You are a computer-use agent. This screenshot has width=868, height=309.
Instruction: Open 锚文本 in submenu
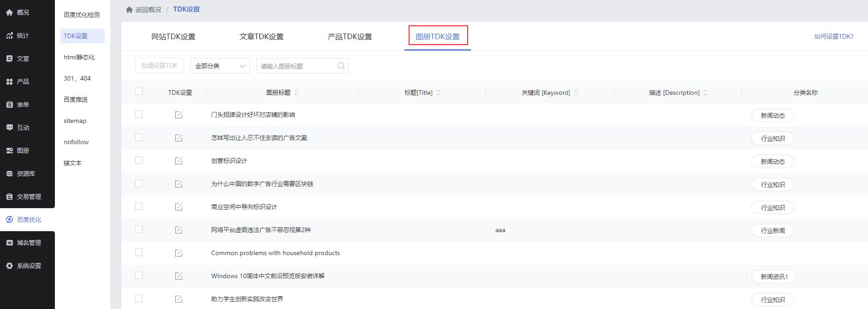tap(72, 163)
